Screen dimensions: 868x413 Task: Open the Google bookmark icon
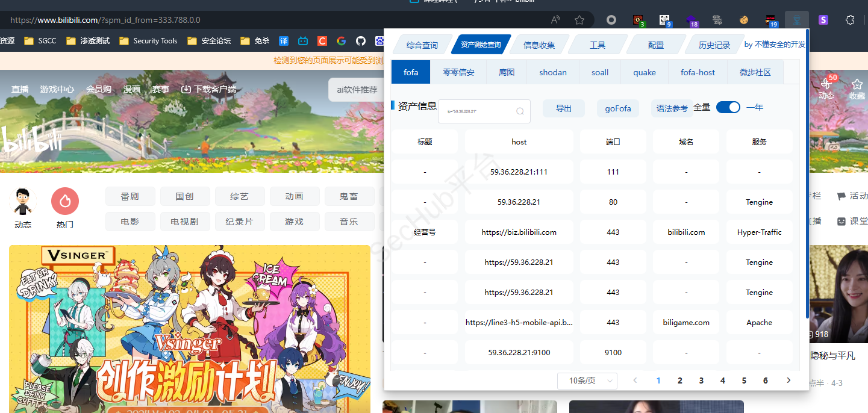click(341, 41)
